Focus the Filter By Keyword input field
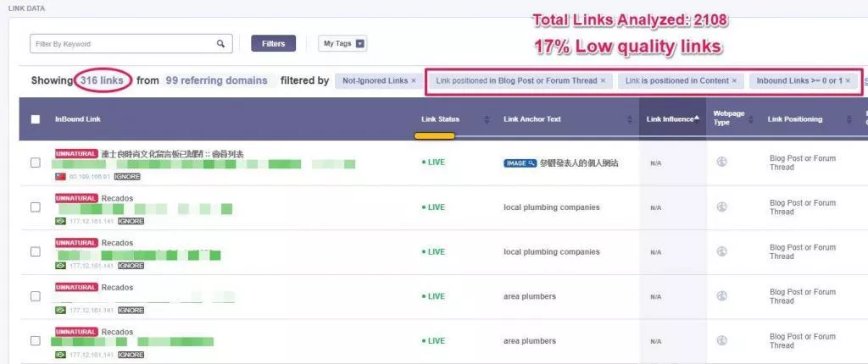868x364 pixels. coord(131,44)
